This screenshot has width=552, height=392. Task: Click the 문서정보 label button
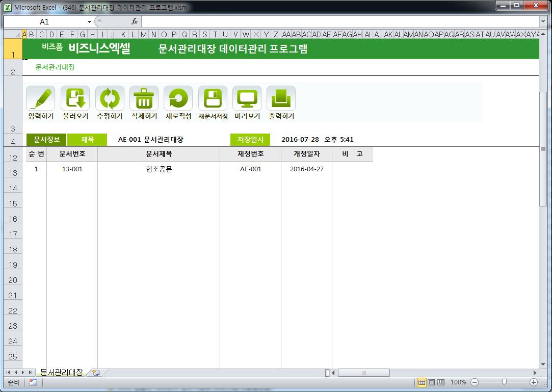(x=46, y=140)
